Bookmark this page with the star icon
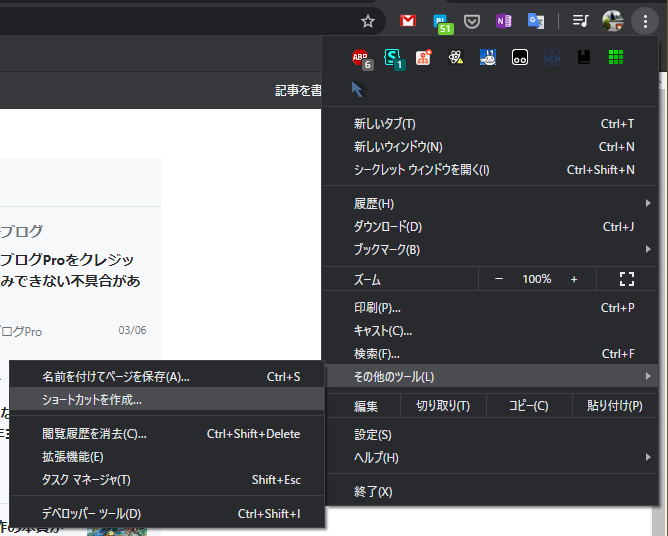 pyautogui.click(x=368, y=21)
